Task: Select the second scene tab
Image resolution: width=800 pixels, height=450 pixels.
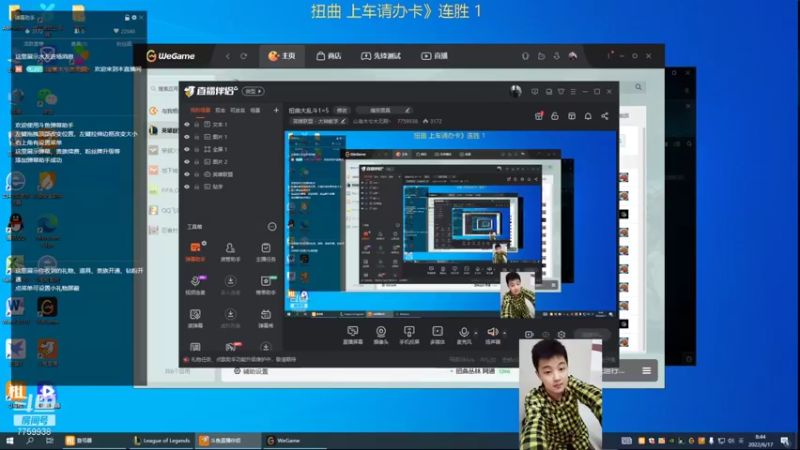Action: [x=220, y=110]
